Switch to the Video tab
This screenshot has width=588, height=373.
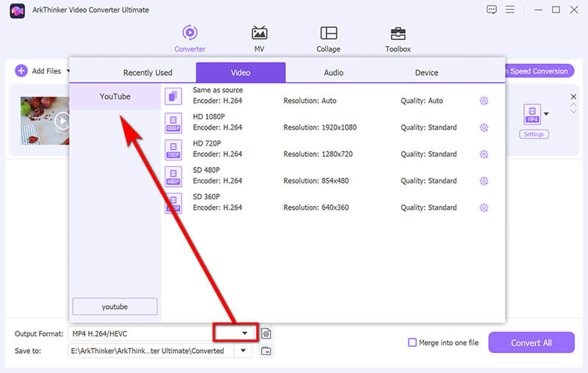(240, 72)
